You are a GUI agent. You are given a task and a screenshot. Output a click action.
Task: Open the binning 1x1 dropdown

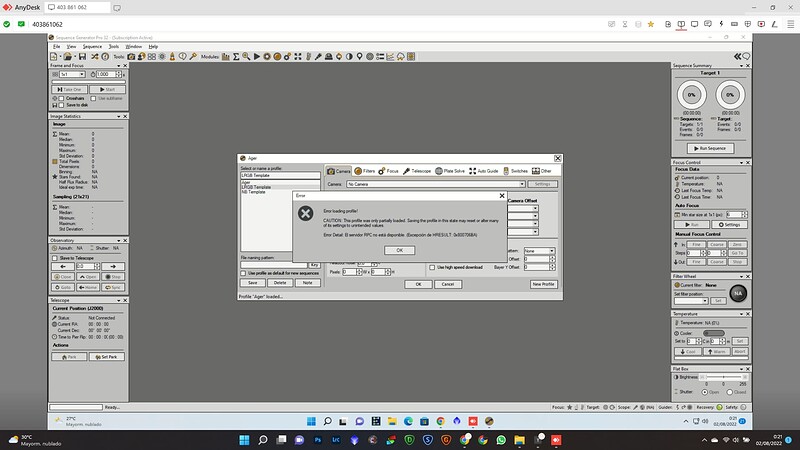[72, 74]
